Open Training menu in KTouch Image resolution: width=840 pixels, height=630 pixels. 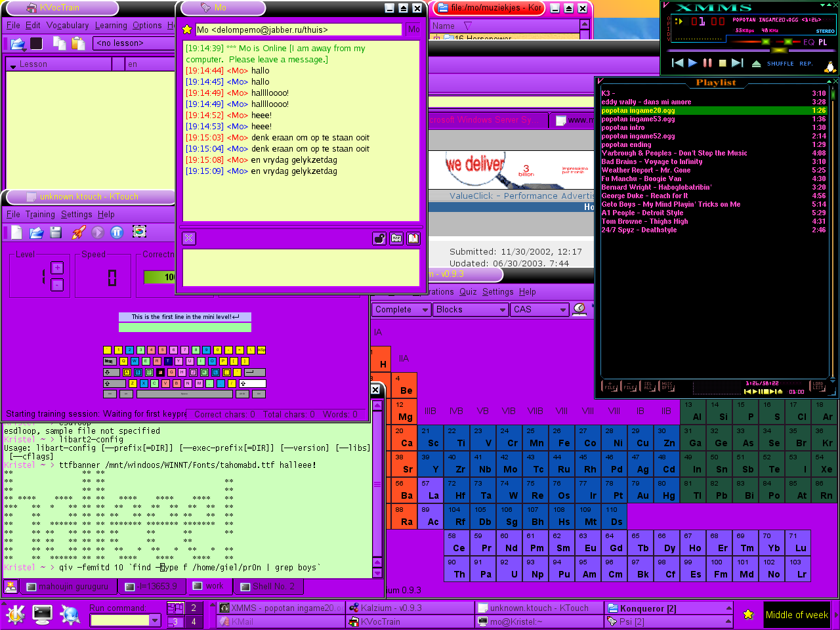click(x=40, y=215)
